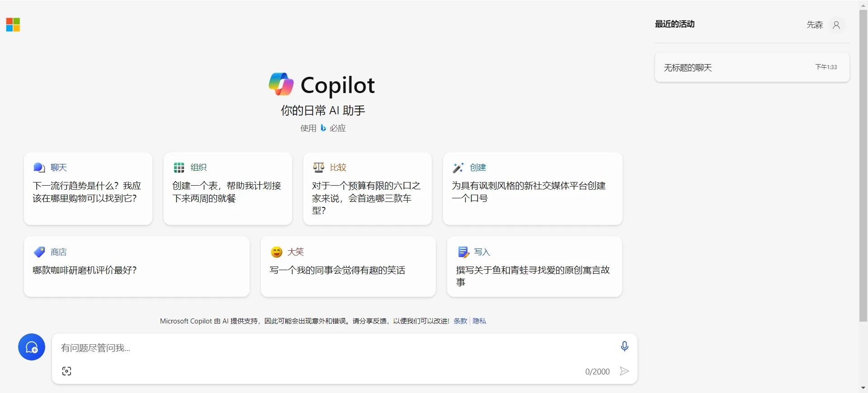Pick the 写一个我的同事会觉得有趣的笑话 card
The height and width of the screenshot is (393, 868).
348,267
